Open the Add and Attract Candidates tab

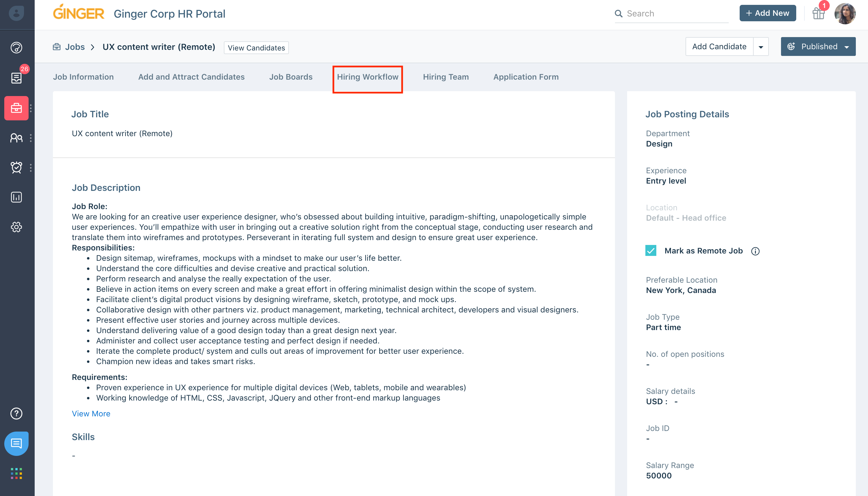(x=191, y=77)
